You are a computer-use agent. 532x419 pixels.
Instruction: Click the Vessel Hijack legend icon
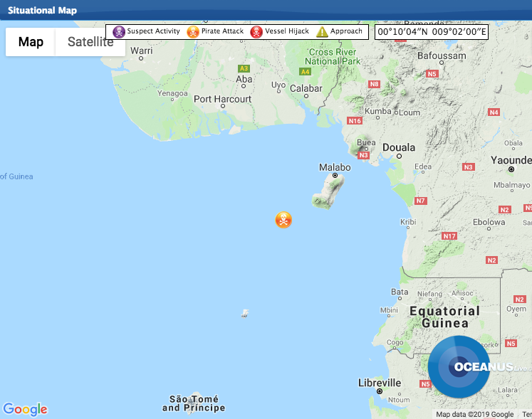click(x=256, y=32)
